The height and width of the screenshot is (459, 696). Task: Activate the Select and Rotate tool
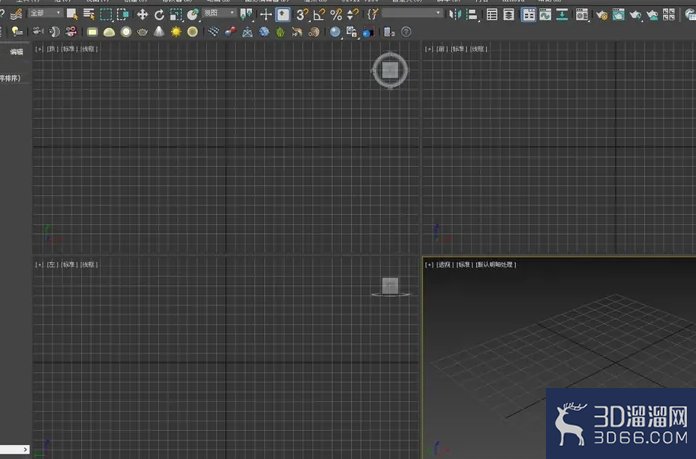(x=159, y=15)
